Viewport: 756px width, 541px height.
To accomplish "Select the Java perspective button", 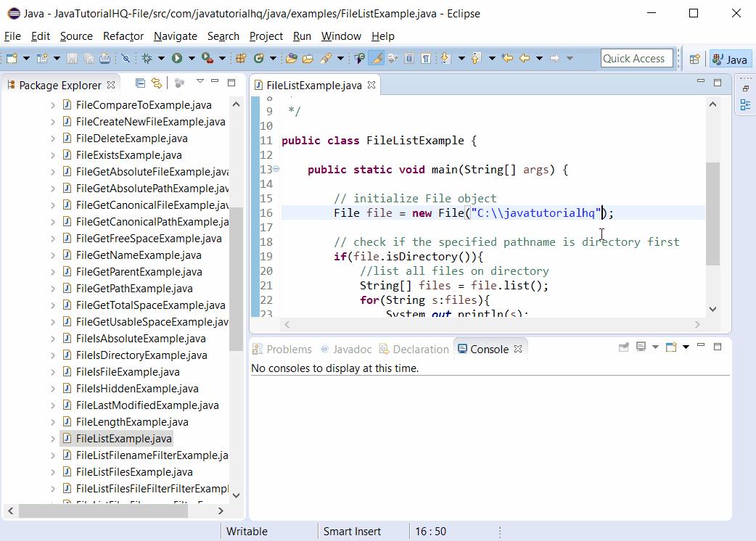I will (729, 59).
